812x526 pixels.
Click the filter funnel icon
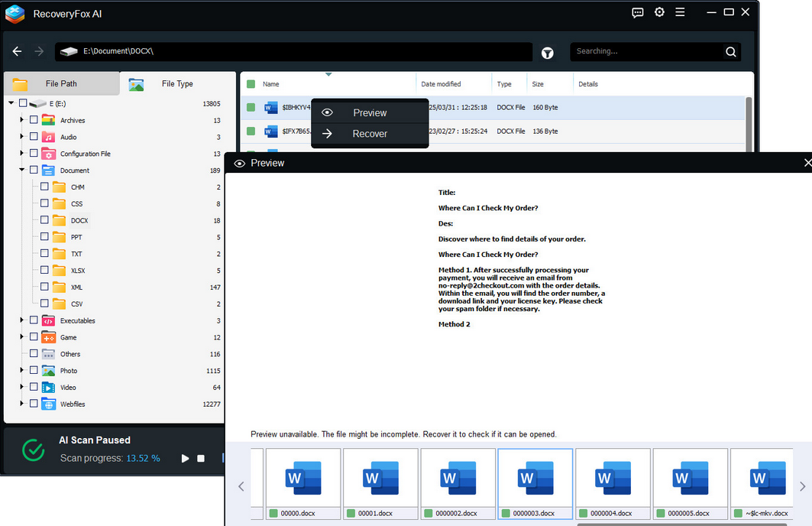548,53
